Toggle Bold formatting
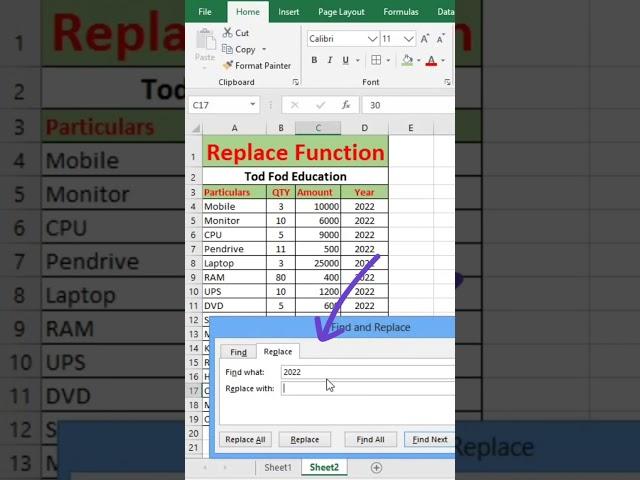 click(314, 60)
